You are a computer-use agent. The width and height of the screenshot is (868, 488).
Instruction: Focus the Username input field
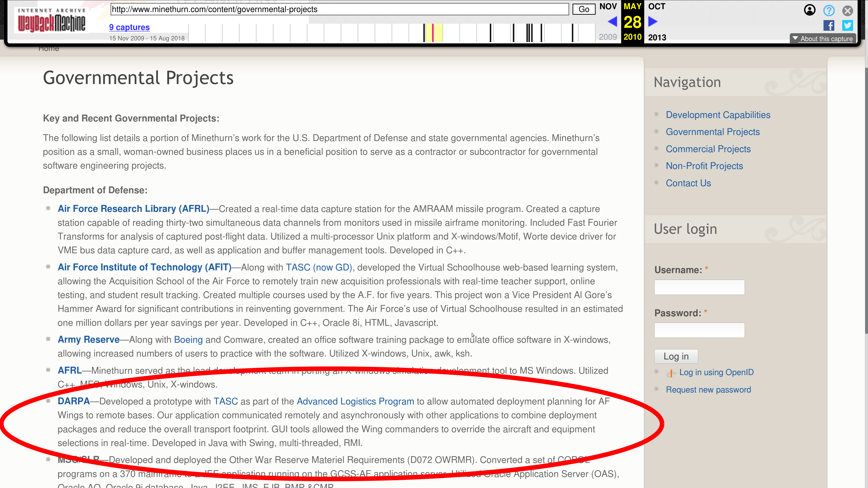tap(699, 287)
